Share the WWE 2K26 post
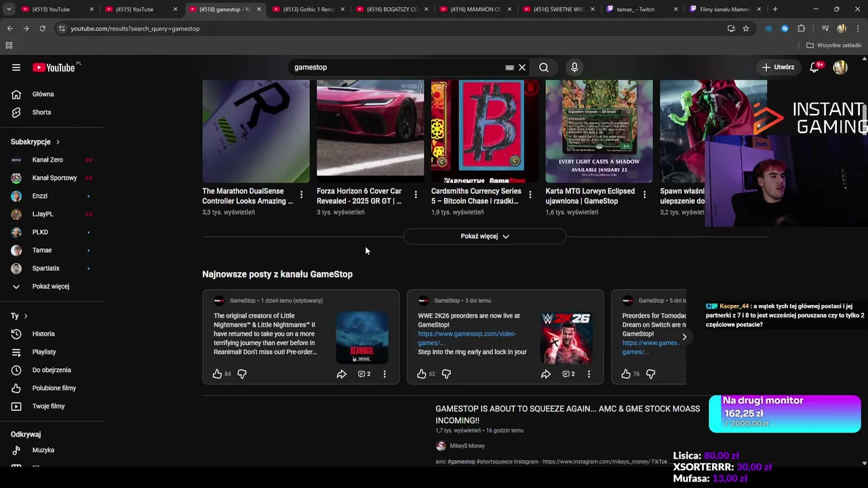The height and width of the screenshot is (488, 868). [546, 374]
